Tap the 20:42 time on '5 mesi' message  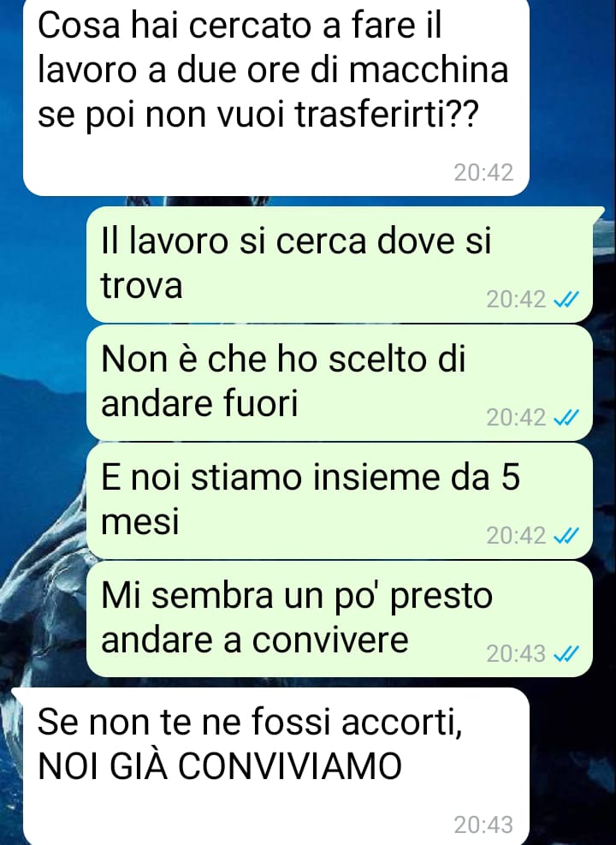(x=516, y=536)
